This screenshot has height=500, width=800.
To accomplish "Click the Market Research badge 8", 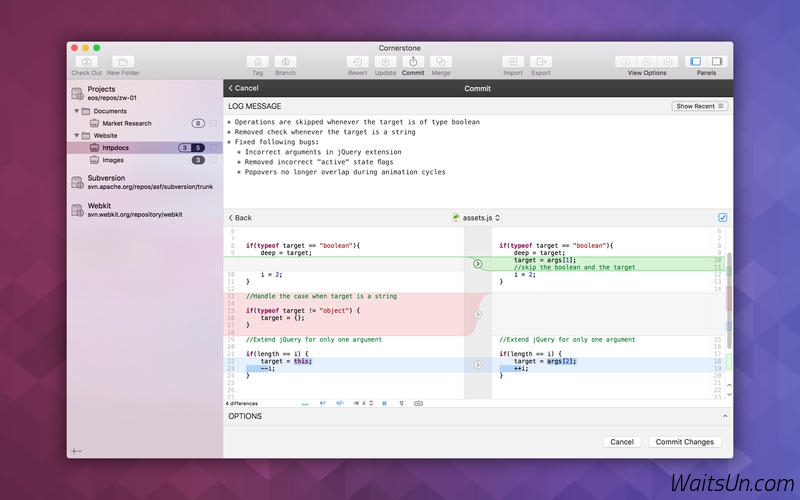I will (x=198, y=123).
